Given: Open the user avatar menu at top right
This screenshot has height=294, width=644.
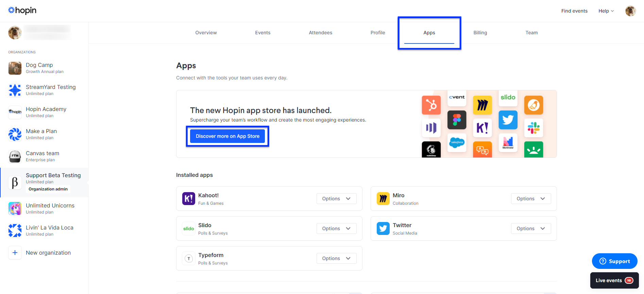Looking at the screenshot, I should point(630,11).
